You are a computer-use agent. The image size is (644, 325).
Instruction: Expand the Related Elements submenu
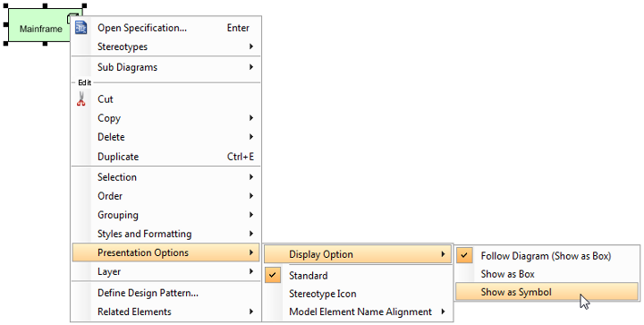[x=166, y=312]
